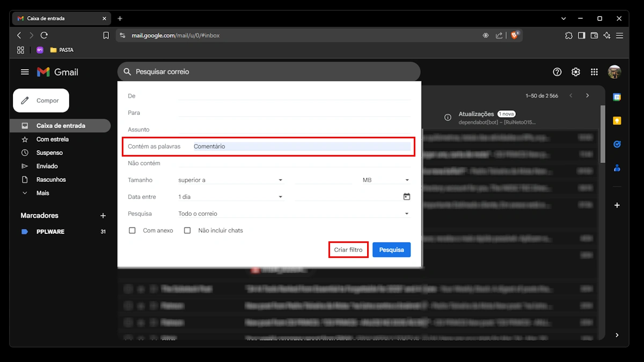
Task: Open Google Calendar side panel icon
Action: click(x=617, y=97)
